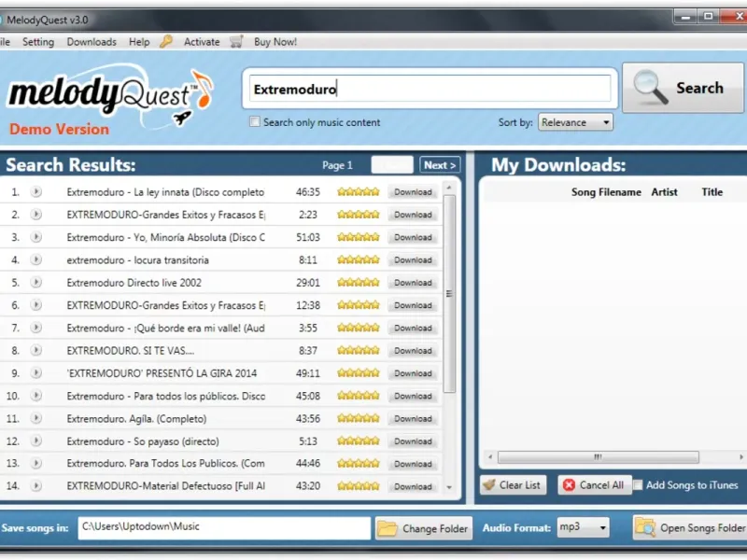
Task: Play preview of result 4 locura transitoria
Action: 36,260
